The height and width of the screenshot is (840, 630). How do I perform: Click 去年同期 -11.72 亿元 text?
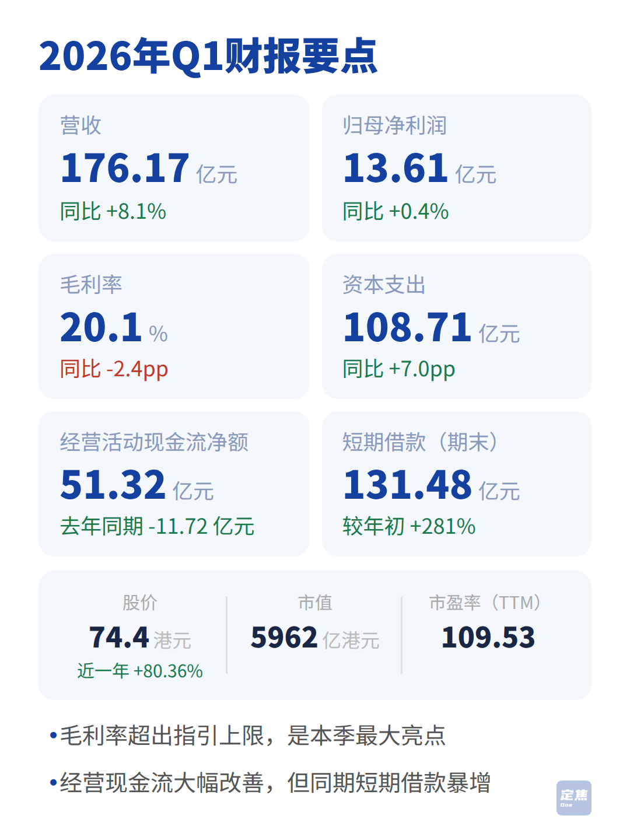tap(157, 526)
